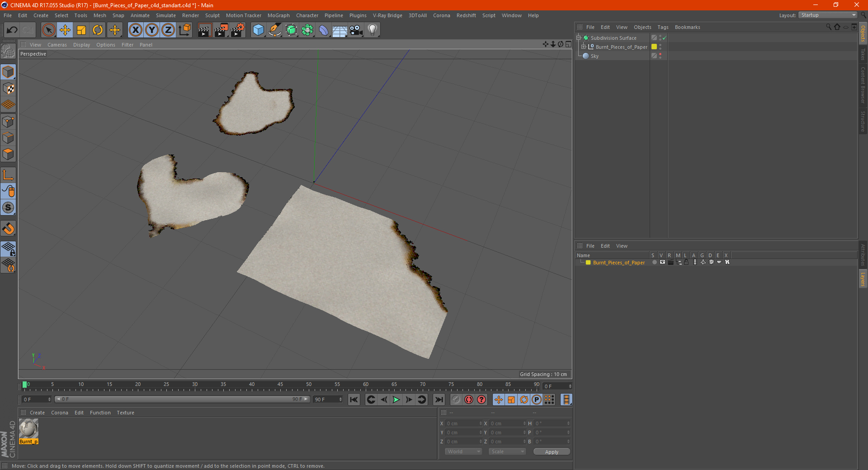This screenshot has height=470, width=868.
Task: Click the MoGraph Array generator icon
Action: [x=307, y=30]
